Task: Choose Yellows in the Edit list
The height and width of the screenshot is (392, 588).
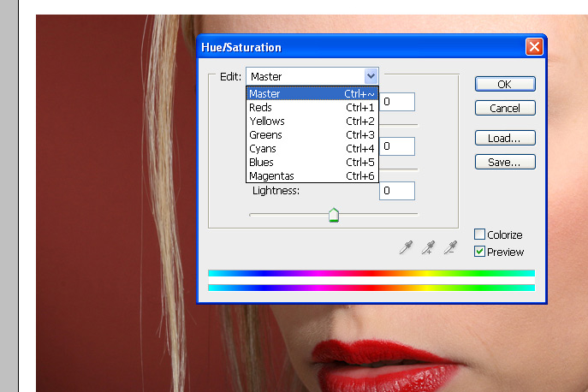Action: point(312,122)
